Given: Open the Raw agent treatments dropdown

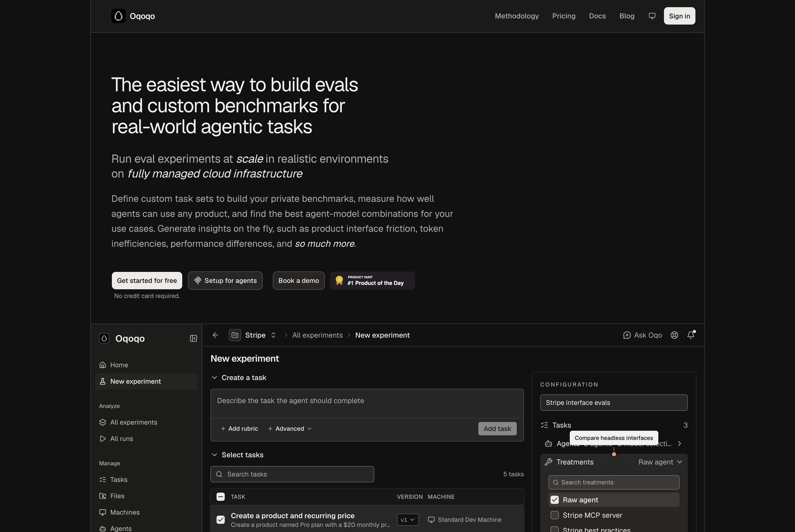Looking at the screenshot, I should [660, 462].
